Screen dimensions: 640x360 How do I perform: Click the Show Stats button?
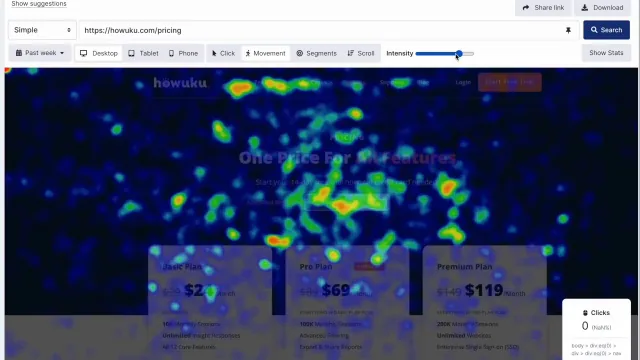tap(606, 53)
